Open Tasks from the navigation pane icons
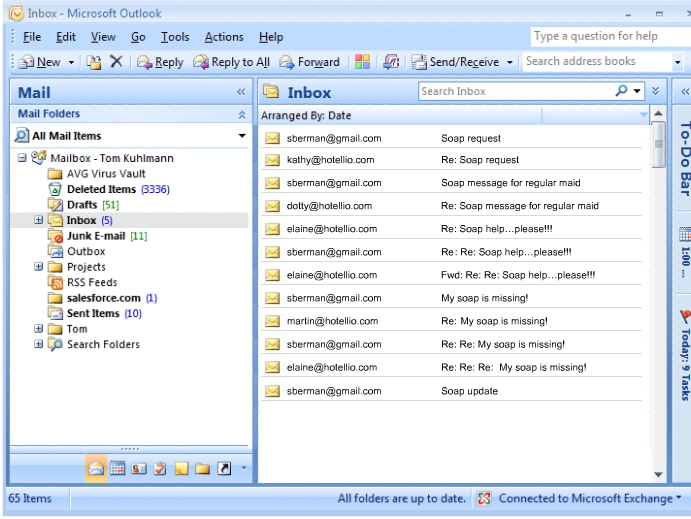This screenshot has height=519, width=691. point(160,468)
